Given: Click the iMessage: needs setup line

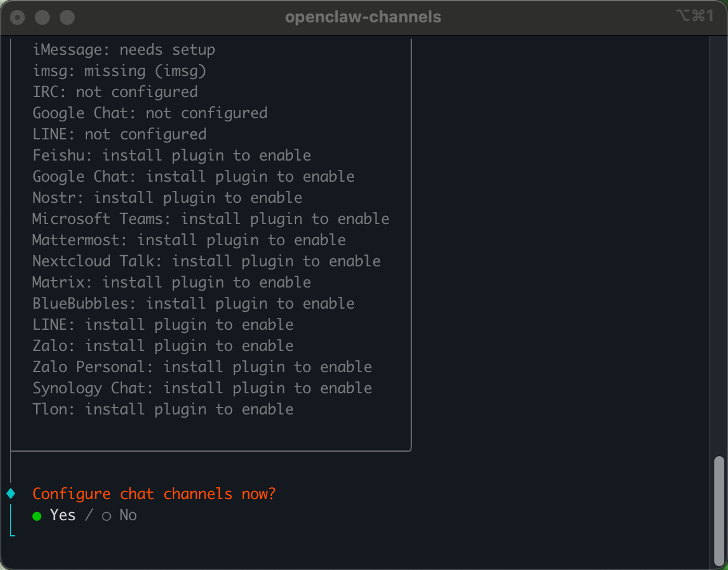Looking at the screenshot, I should pos(123,50).
